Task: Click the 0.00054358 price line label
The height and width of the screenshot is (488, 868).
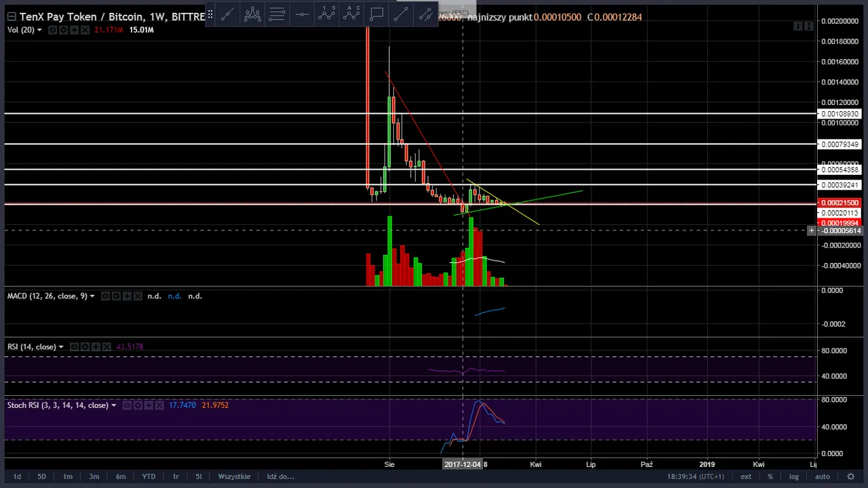Action: point(840,169)
